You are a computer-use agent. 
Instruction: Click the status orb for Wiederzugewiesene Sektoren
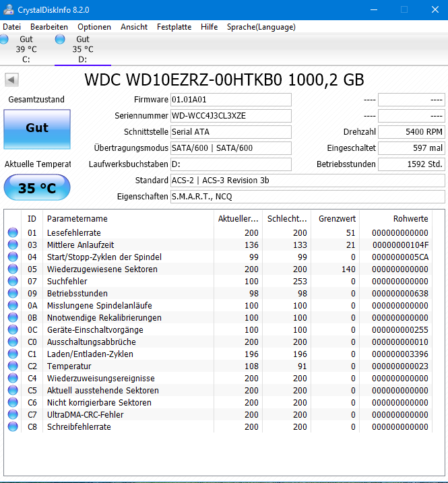[13, 269]
